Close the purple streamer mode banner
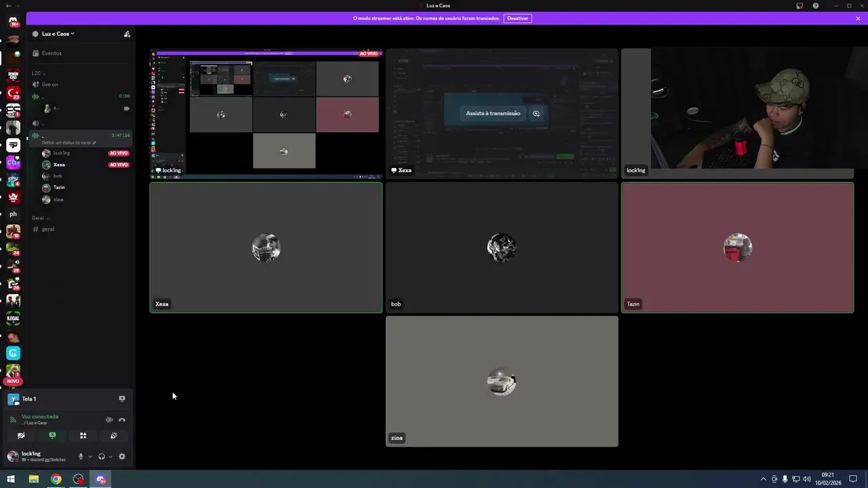The image size is (868, 488). 858,18
